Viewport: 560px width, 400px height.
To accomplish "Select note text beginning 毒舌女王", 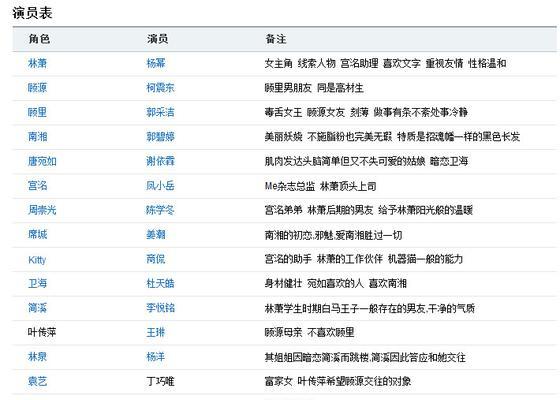I will click(366, 112).
